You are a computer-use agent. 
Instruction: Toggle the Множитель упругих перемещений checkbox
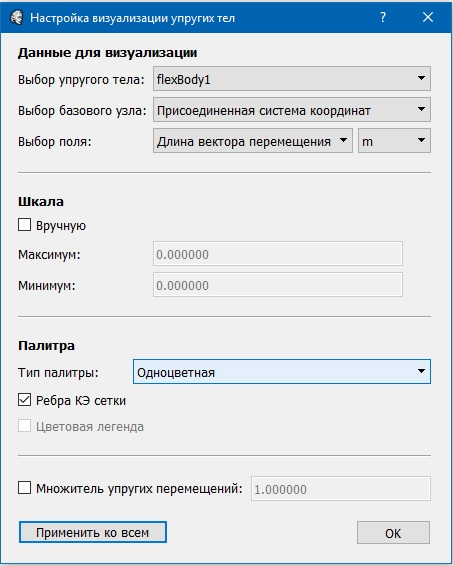[x=25, y=488]
